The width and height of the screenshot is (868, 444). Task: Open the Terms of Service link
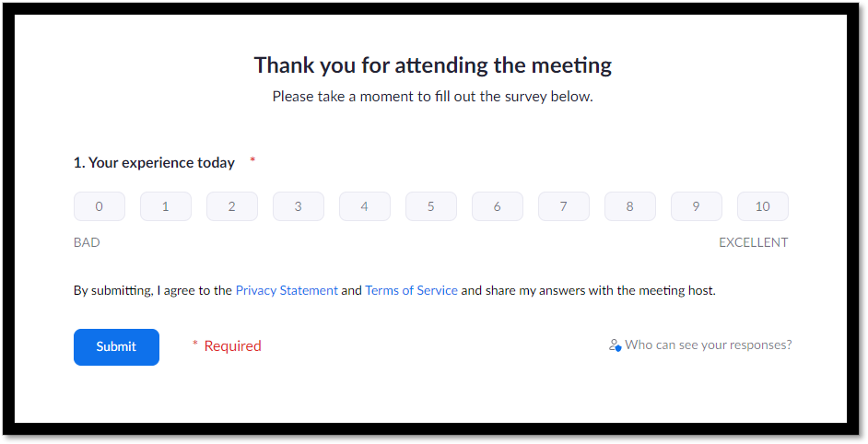[411, 290]
